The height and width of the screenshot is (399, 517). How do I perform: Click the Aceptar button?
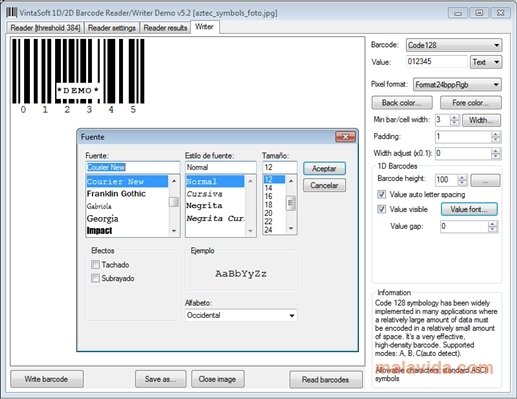[x=324, y=168]
